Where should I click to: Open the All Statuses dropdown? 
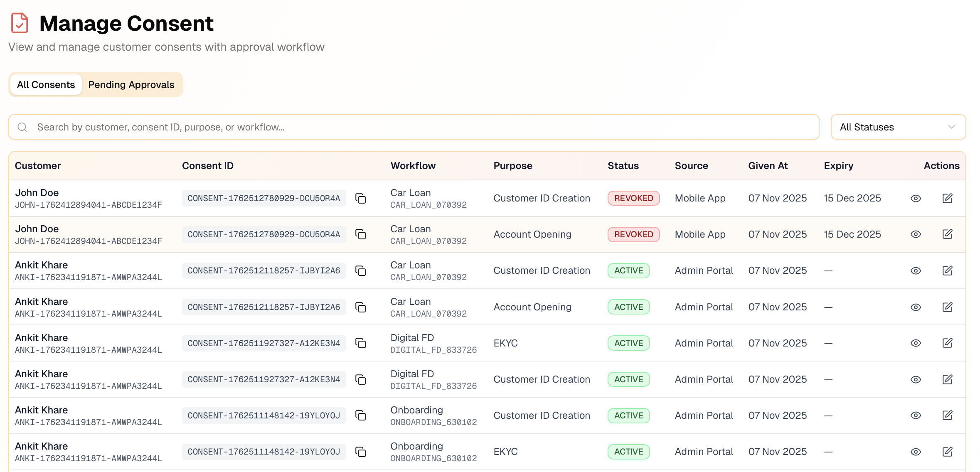pyautogui.click(x=898, y=127)
